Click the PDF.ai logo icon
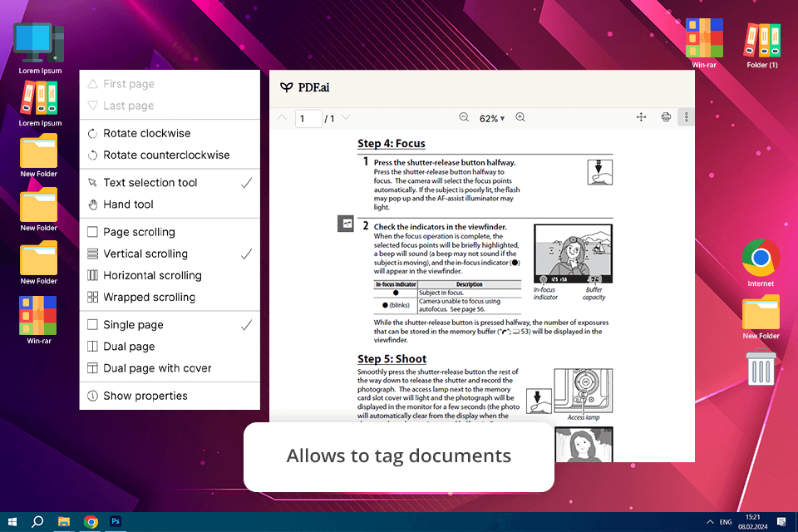Viewport: 798px width, 532px height. pyautogui.click(x=286, y=87)
